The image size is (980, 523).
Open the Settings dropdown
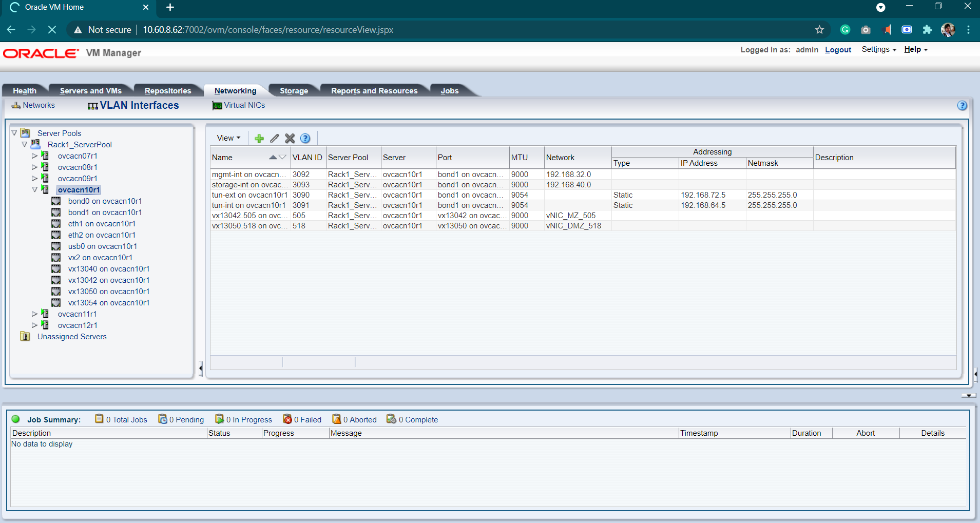(x=879, y=50)
